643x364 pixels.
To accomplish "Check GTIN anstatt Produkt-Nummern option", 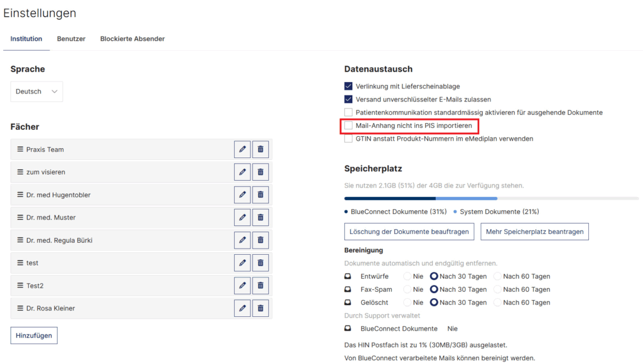I will point(349,139).
